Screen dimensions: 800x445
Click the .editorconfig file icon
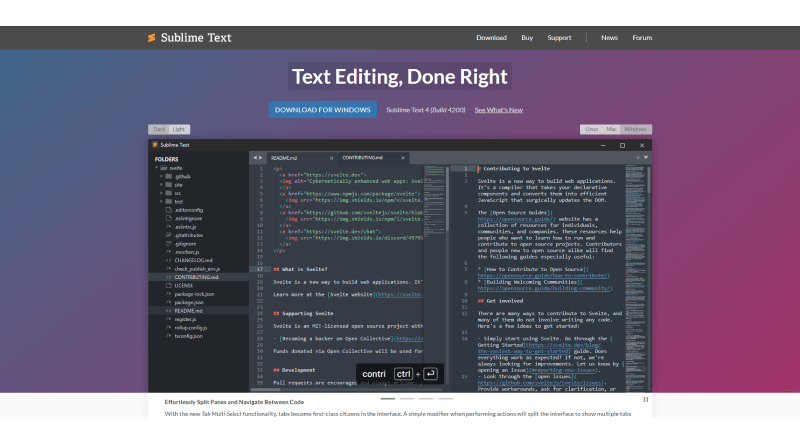168,210
